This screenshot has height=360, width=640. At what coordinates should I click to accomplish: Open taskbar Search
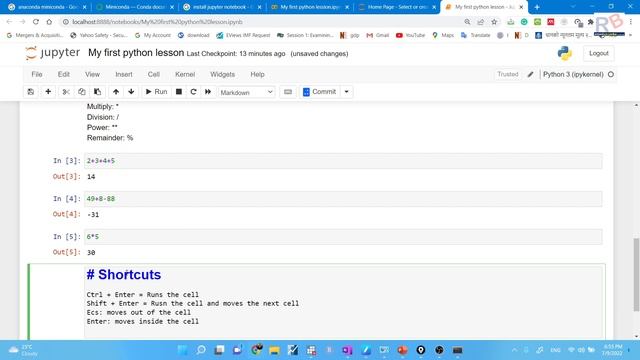coord(201,350)
